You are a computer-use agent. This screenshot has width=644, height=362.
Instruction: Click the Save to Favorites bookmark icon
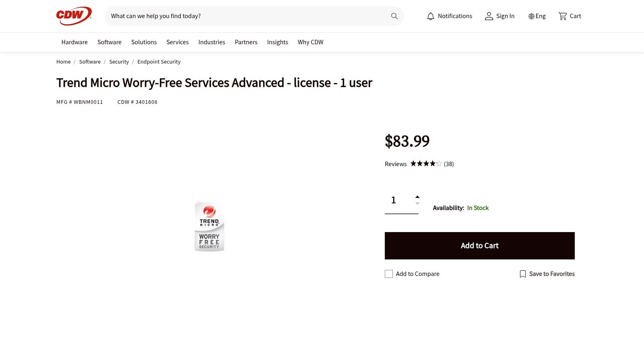(x=522, y=274)
